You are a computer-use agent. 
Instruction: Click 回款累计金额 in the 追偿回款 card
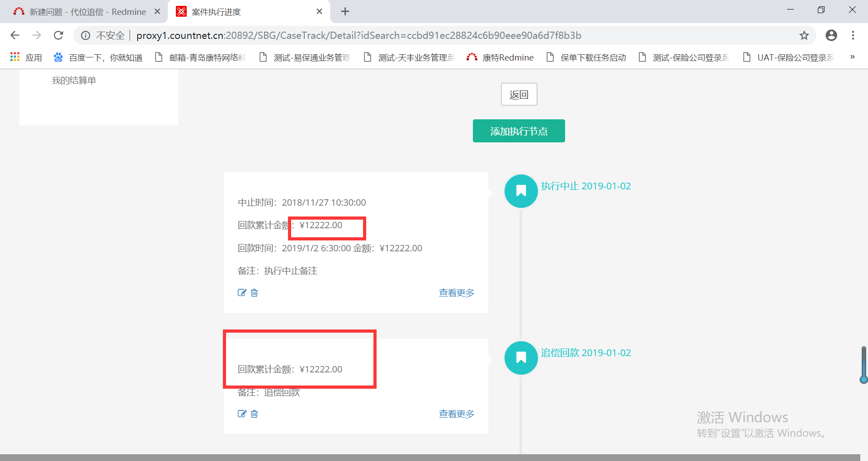point(290,369)
